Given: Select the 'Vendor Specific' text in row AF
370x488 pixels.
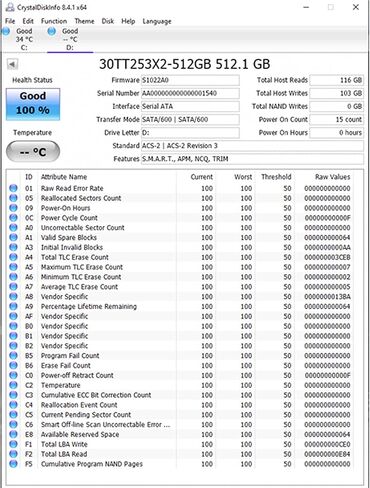Looking at the screenshot, I should 64,316.
